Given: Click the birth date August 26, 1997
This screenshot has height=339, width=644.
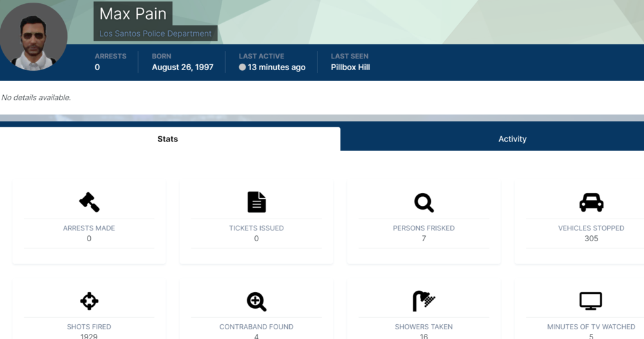Looking at the screenshot, I should (x=183, y=68).
